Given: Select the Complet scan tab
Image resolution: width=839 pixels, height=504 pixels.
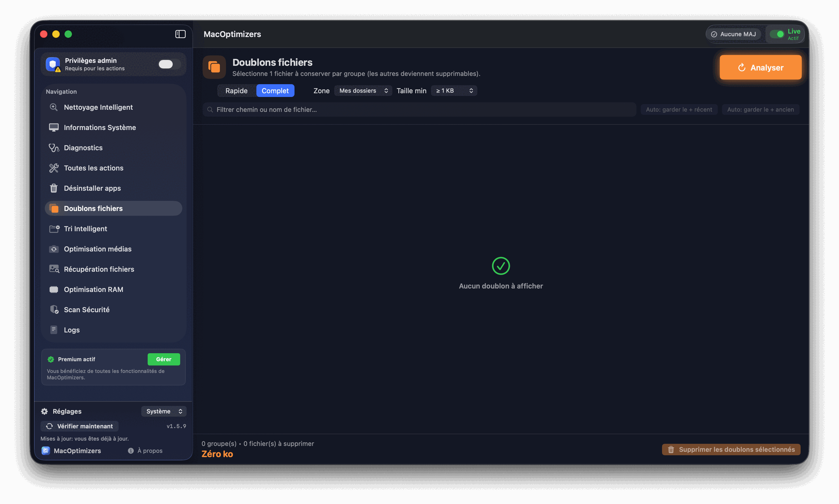Looking at the screenshot, I should pos(275,91).
